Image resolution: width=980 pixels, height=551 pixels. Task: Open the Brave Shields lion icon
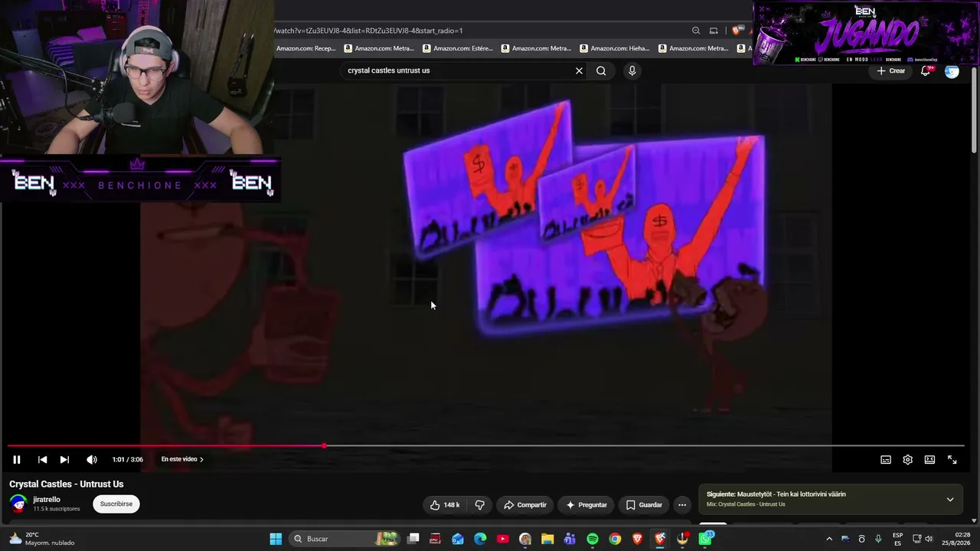(737, 31)
